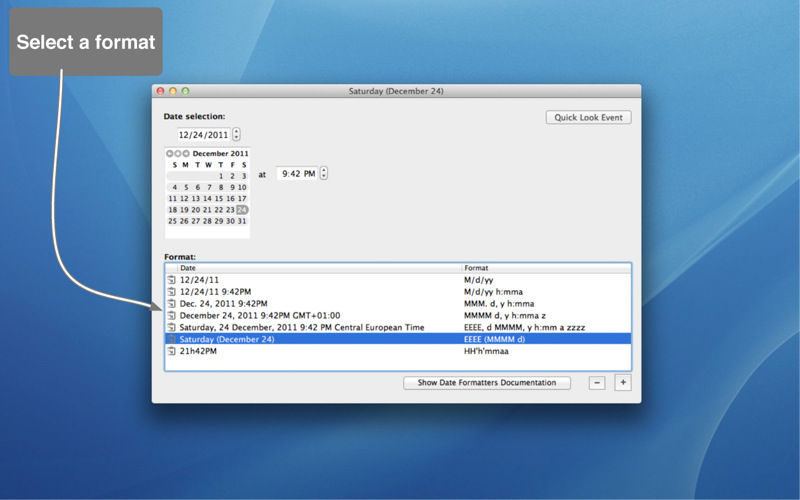Open Show Date Formatters Documentation
This screenshot has height=500, width=800.
click(487, 383)
